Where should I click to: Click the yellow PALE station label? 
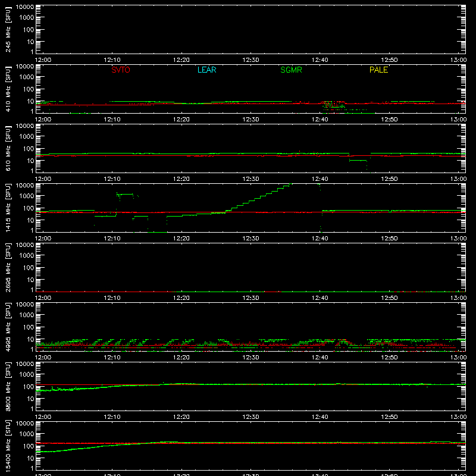378,70
